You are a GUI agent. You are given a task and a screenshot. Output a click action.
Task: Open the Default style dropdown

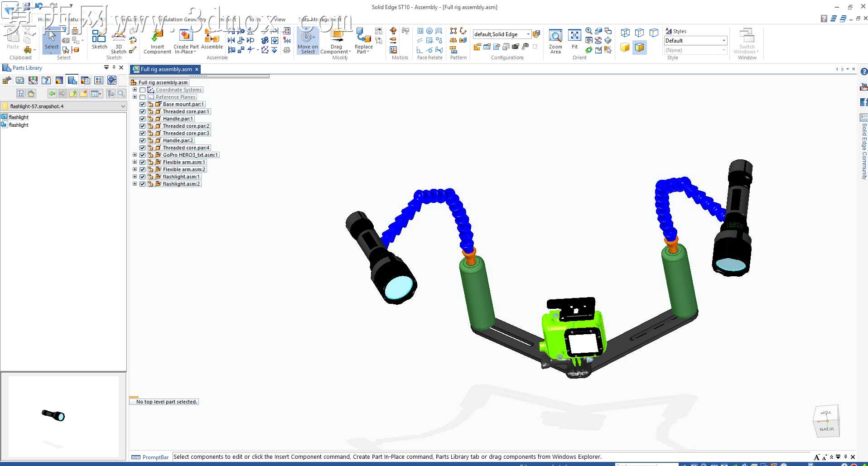723,41
